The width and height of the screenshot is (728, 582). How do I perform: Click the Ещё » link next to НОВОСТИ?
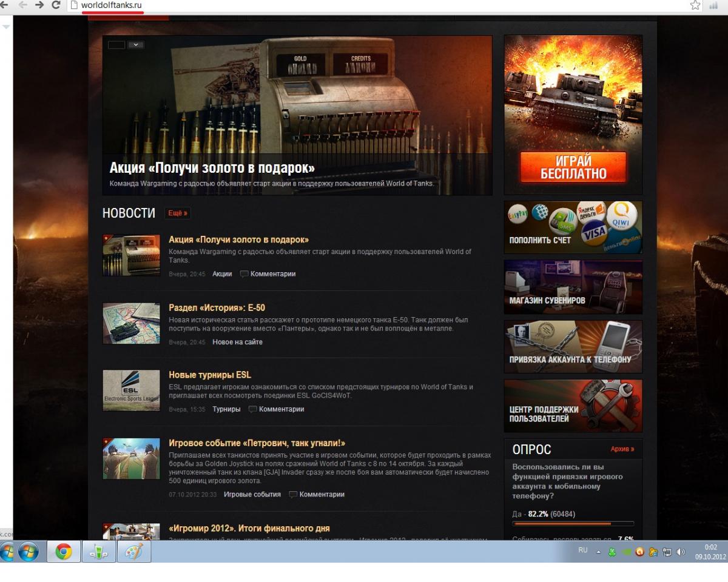point(177,213)
